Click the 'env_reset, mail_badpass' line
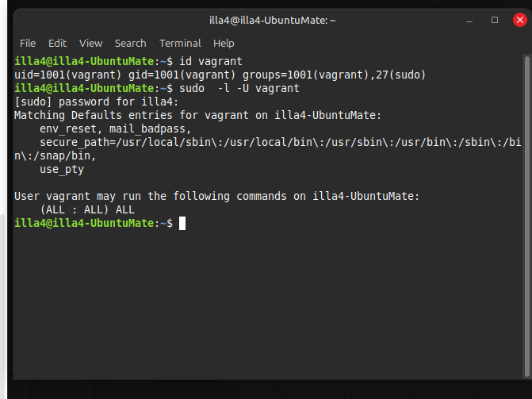 point(116,129)
